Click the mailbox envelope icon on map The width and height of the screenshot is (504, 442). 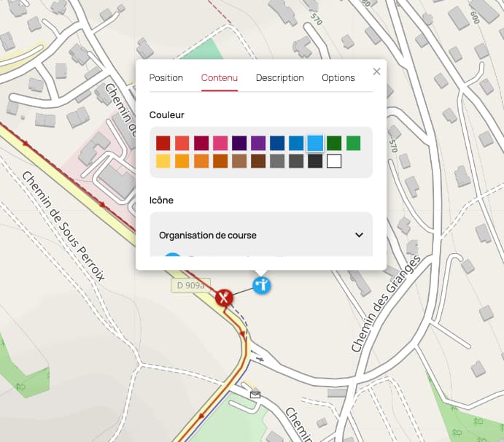(255, 395)
